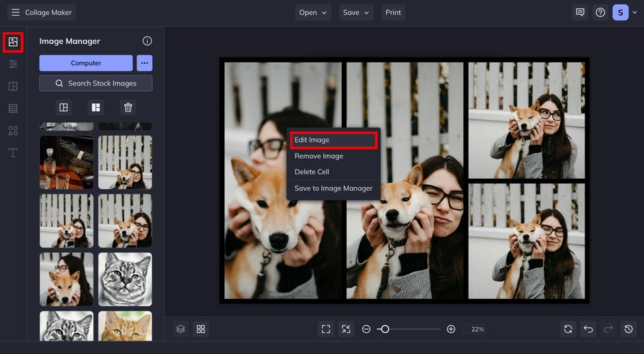Image resolution: width=644 pixels, height=354 pixels.
Task: Click the fit to screen icon
Action: (326, 329)
